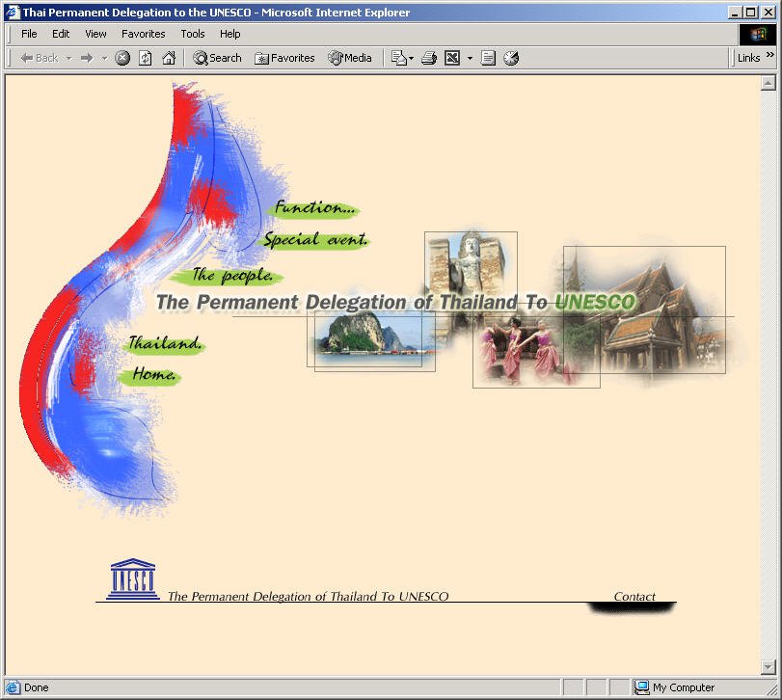
Task: Open the Search pane
Action: 217,58
